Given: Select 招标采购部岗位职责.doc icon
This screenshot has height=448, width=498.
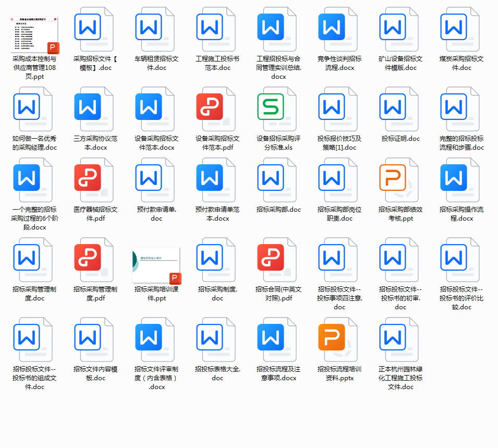Looking at the screenshot, I should [x=338, y=180].
